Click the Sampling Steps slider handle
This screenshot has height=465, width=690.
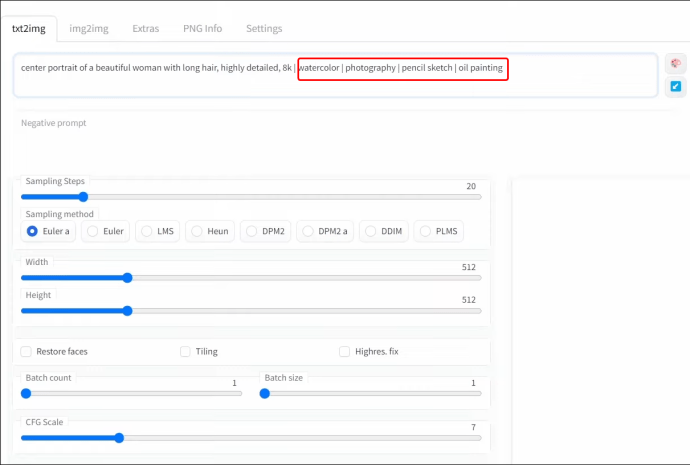pyautogui.click(x=83, y=197)
